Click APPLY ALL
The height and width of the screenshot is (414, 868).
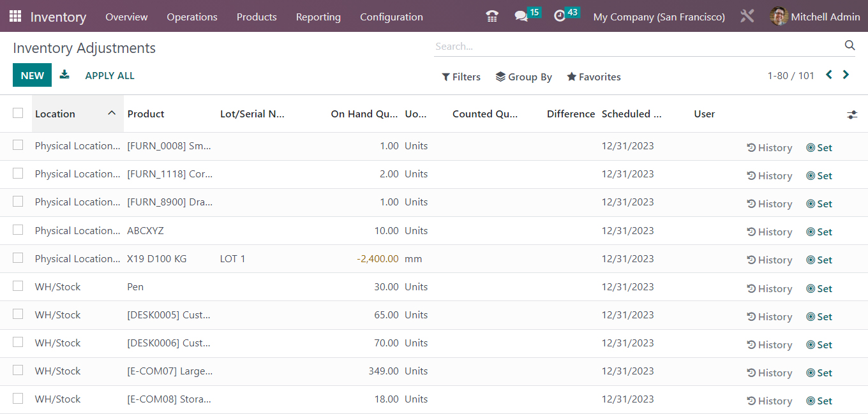pyautogui.click(x=109, y=75)
